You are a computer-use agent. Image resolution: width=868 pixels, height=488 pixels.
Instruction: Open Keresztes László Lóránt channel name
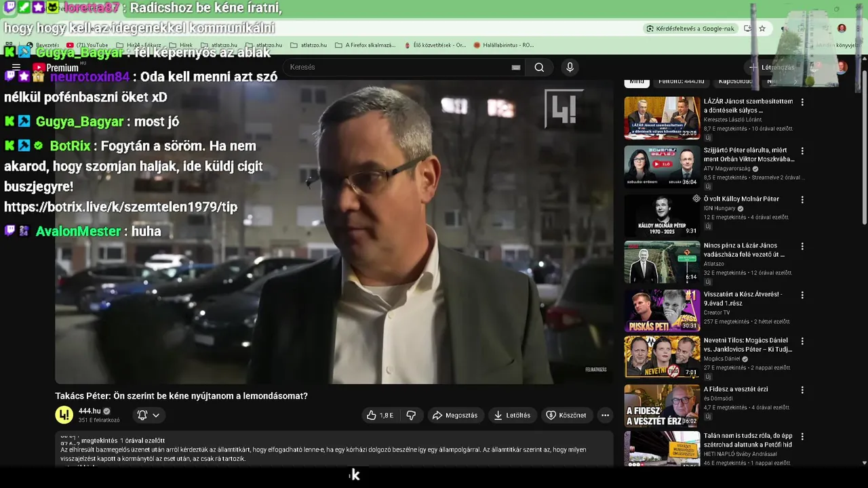tap(732, 120)
